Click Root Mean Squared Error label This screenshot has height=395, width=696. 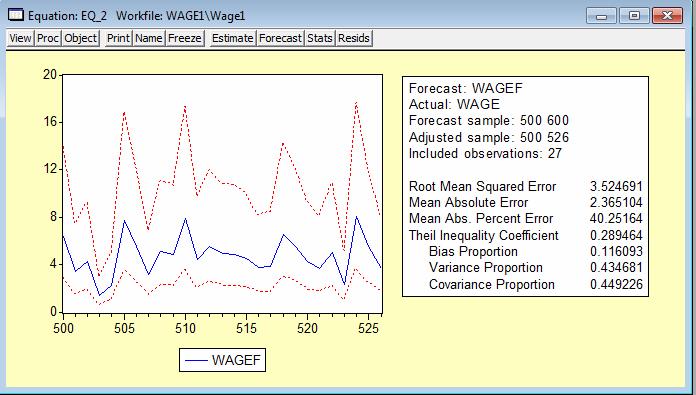pos(482,186)
